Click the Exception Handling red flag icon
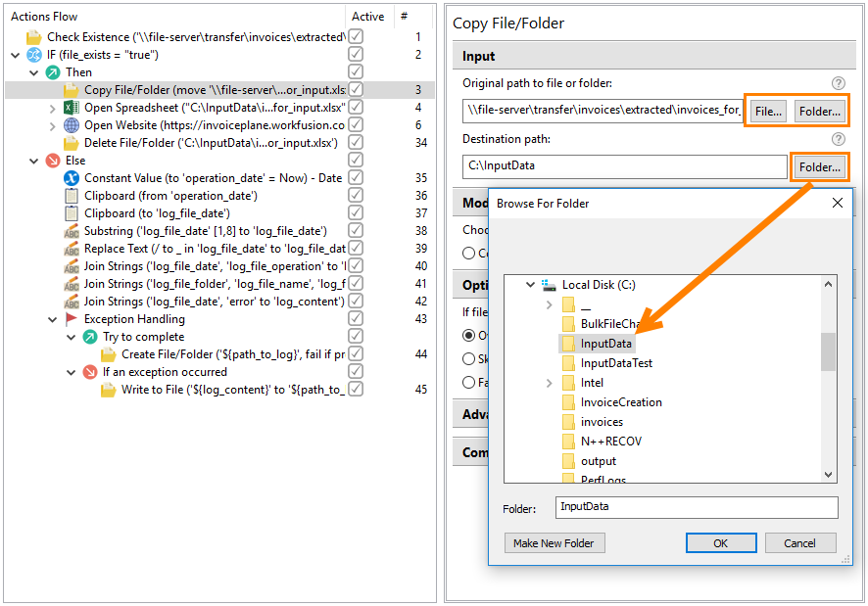Screen dimensions: 868x606 click(x=71, y=319)
